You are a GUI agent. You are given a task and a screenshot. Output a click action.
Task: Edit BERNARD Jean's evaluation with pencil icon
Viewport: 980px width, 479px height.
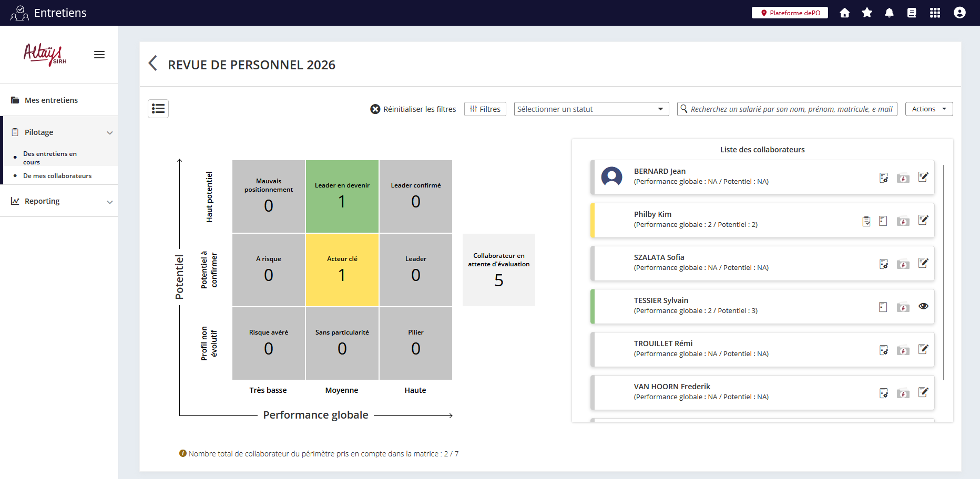tap(923, 177)
